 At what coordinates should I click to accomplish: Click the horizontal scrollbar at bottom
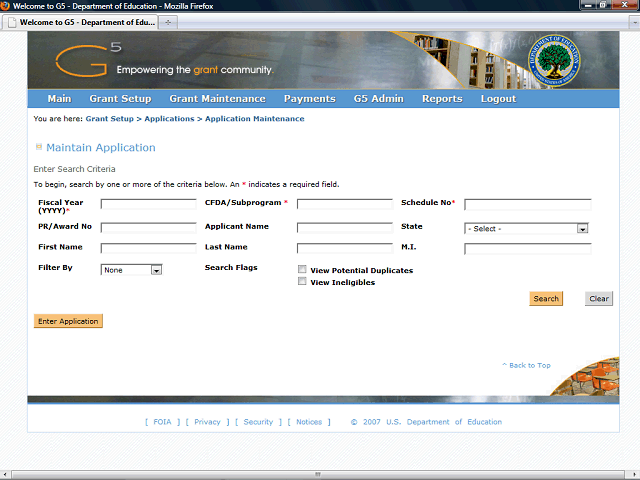(318, 475)
